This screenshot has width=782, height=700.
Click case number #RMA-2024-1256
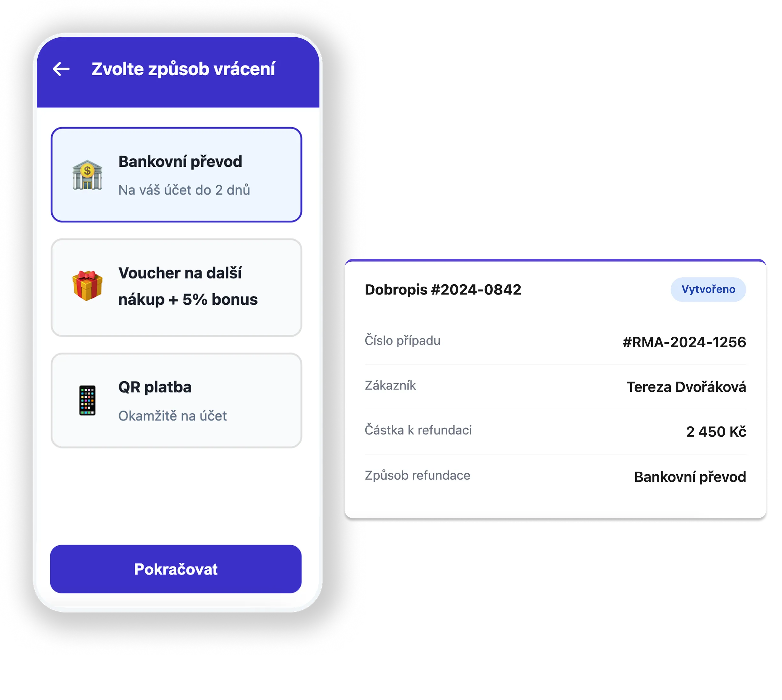coord(684,342)
